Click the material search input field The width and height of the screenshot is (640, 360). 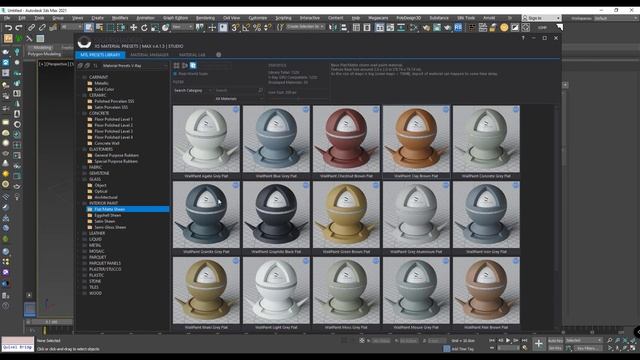tap(239, 90)
